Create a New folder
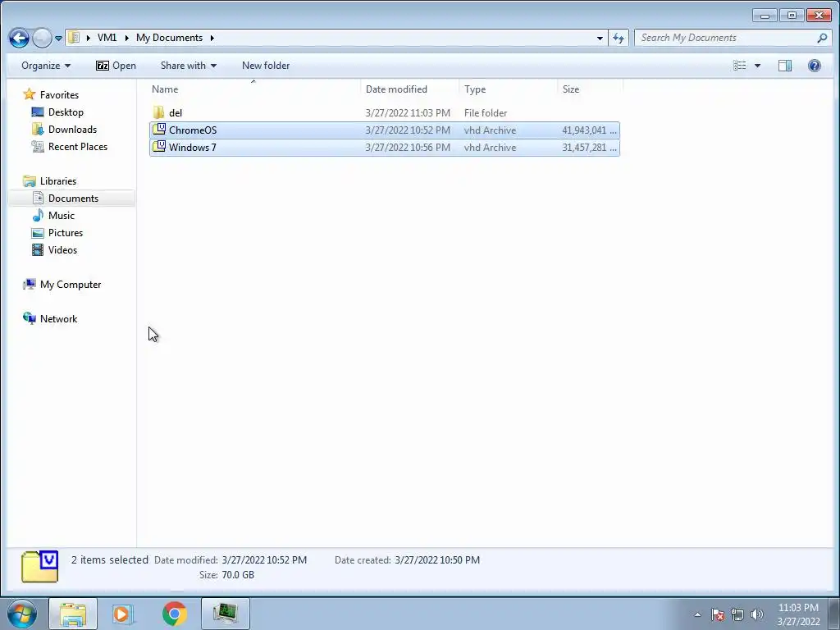Viewport: 840px width, 630px height. click(x=266, y=66)
